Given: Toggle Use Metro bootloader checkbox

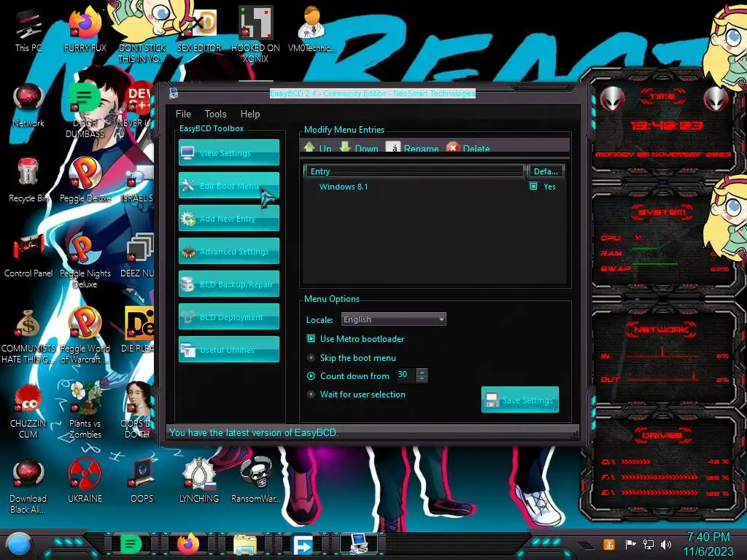Looking at the screenshot, I should 311,338.
